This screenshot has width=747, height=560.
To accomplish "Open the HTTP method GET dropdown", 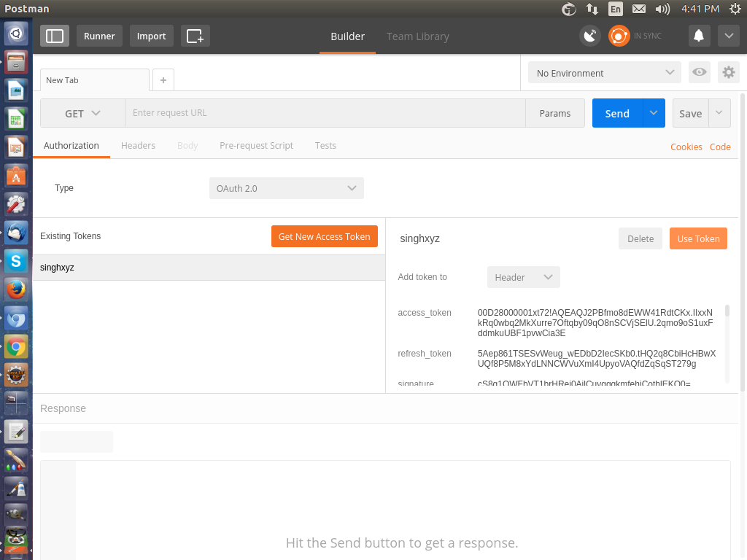I will (x=82, y=113).
